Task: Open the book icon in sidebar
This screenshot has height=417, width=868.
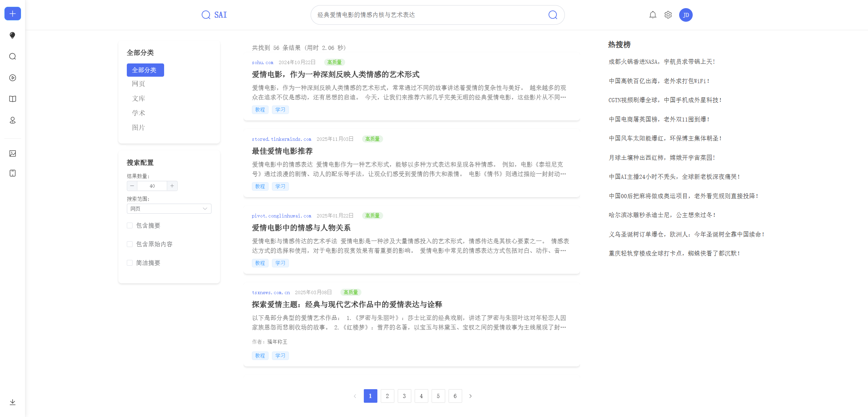Action: (13, 99)
